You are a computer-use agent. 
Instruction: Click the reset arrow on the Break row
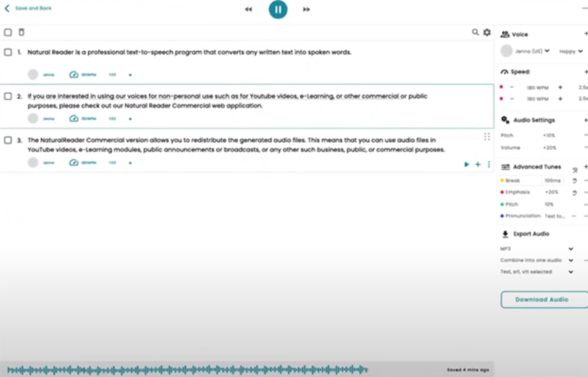tap(574, 181)
